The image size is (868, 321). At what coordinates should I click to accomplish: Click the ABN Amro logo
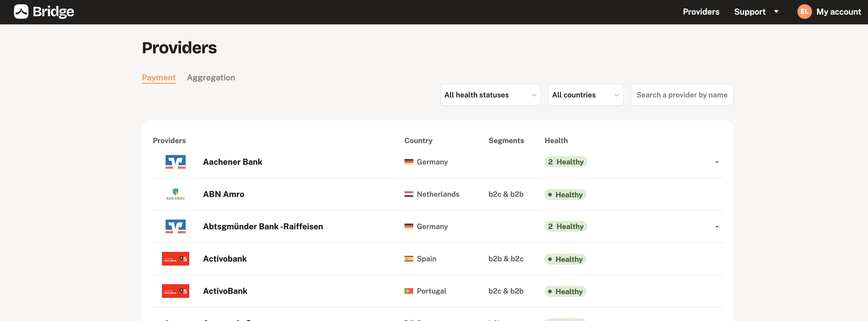175,194
